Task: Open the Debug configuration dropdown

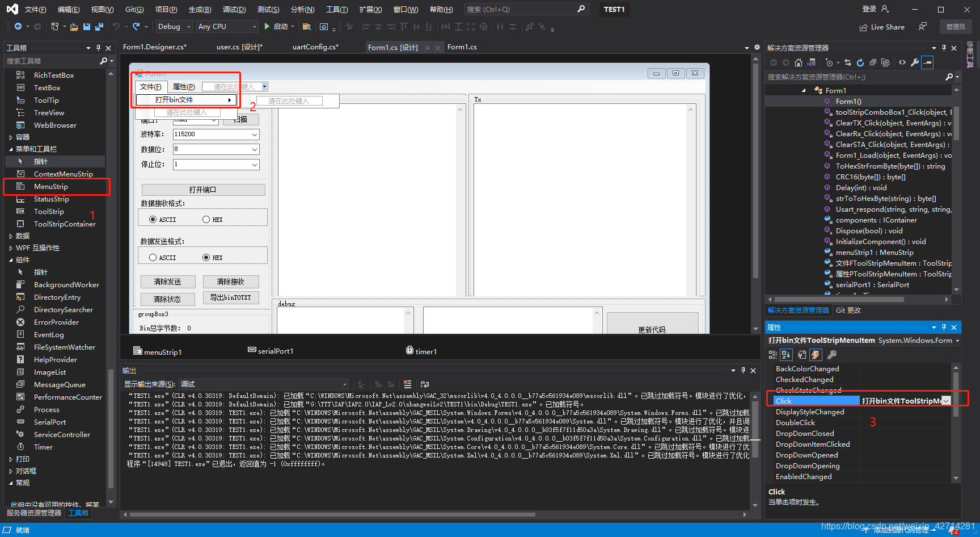Action: pyautogui.click(x=174, y=27)
